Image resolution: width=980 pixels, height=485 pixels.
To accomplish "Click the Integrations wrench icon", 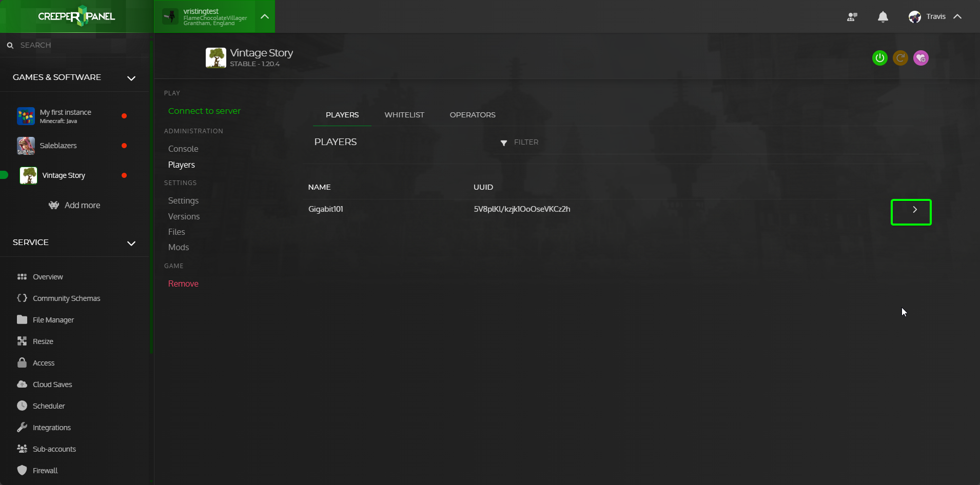I will click(22, 427).
